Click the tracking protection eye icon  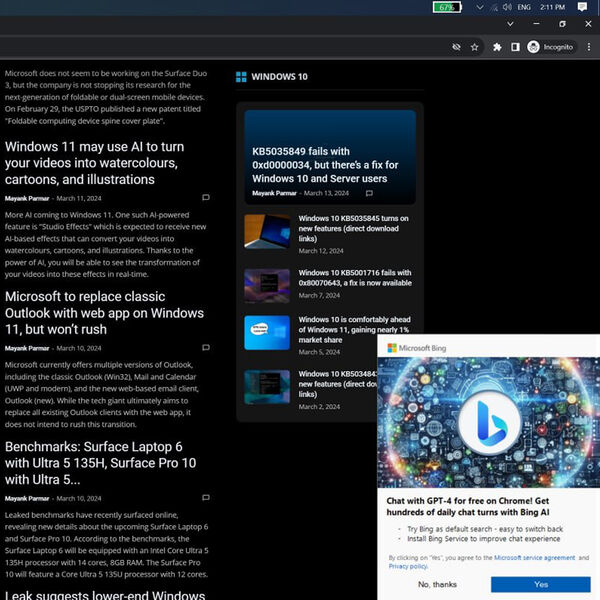(x=456, y=47)
